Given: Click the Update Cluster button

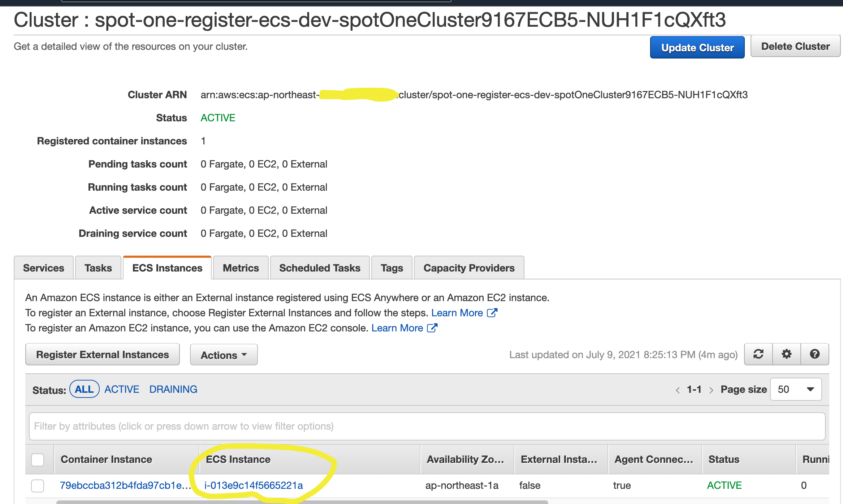Looking at the screenshot, I should (697, 47).
